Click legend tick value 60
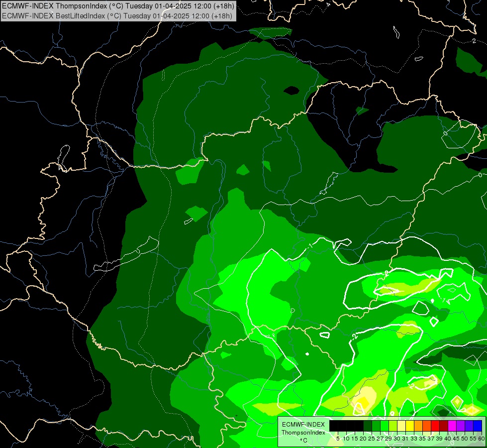The image size is (487, 448). tap(481, 439)
